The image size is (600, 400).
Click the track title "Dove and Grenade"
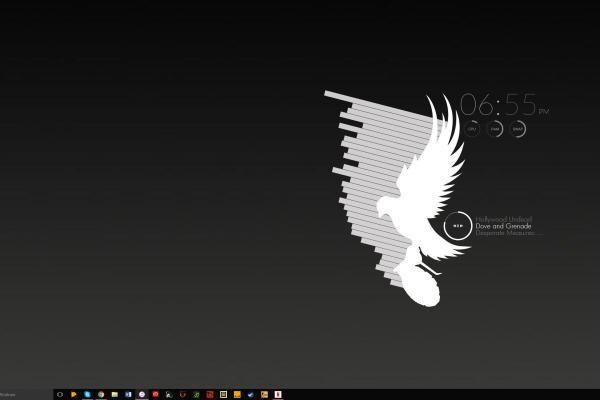pos(503,226)
